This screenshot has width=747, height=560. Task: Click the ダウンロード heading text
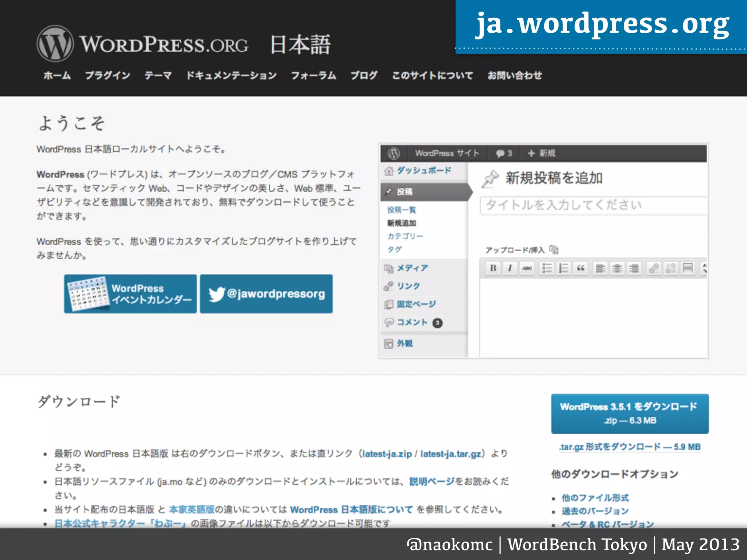point(79,402)
